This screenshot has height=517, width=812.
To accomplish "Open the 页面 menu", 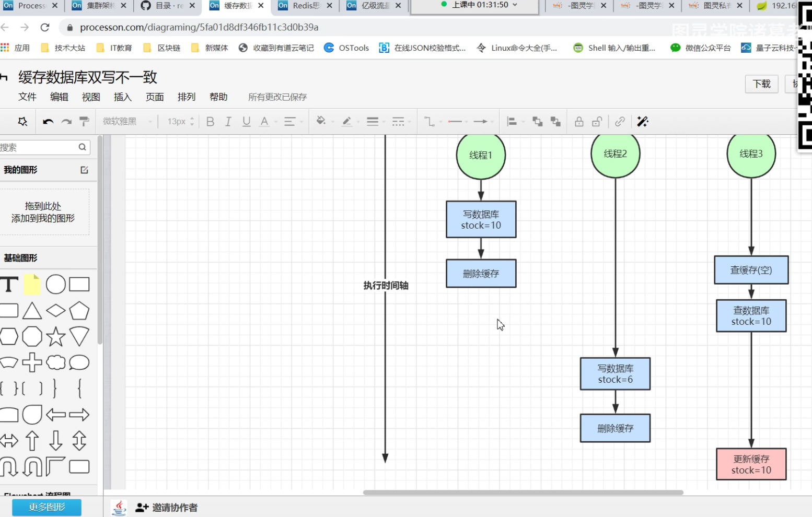I will pos(155,97).
